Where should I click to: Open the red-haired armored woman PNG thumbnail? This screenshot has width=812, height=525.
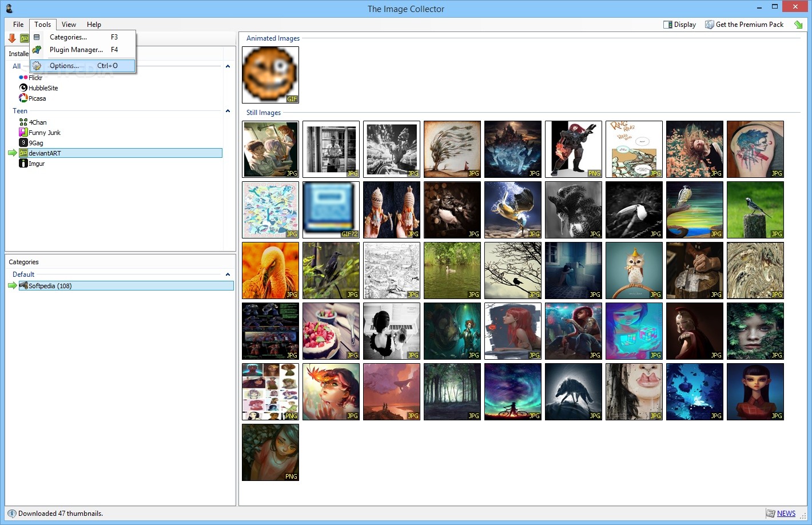click(574, 149)
